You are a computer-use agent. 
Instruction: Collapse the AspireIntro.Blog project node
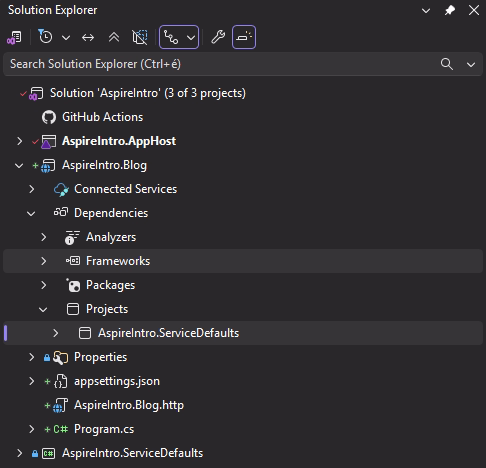click(19, 165)
